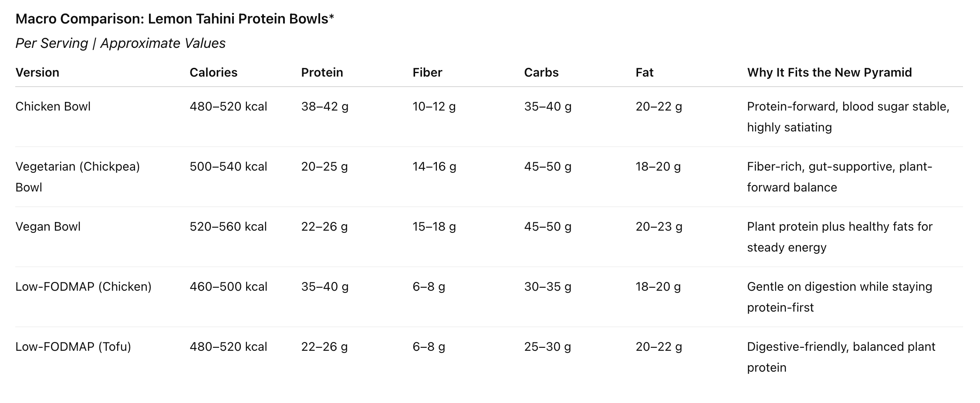Click the Fiber column header
Image resolution: width=980 pixels, height=403 pixels.
(x=427, y=72)
